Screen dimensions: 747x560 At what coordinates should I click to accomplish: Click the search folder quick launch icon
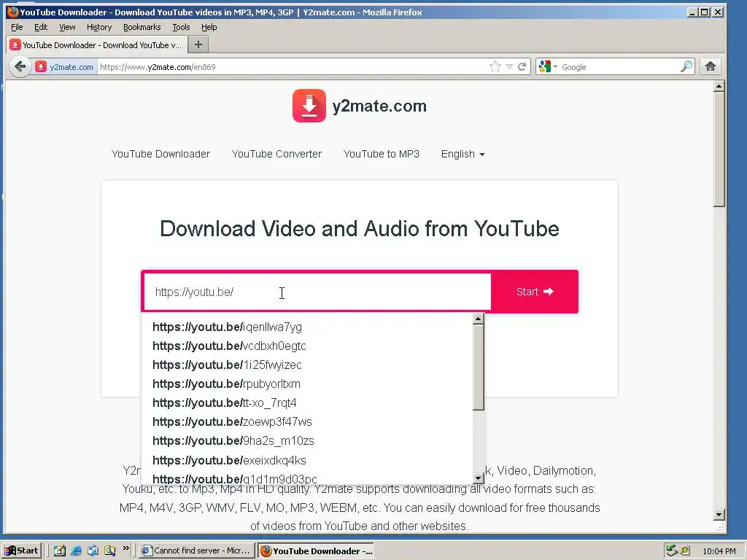pyautogui.click(x=109, y=551)
